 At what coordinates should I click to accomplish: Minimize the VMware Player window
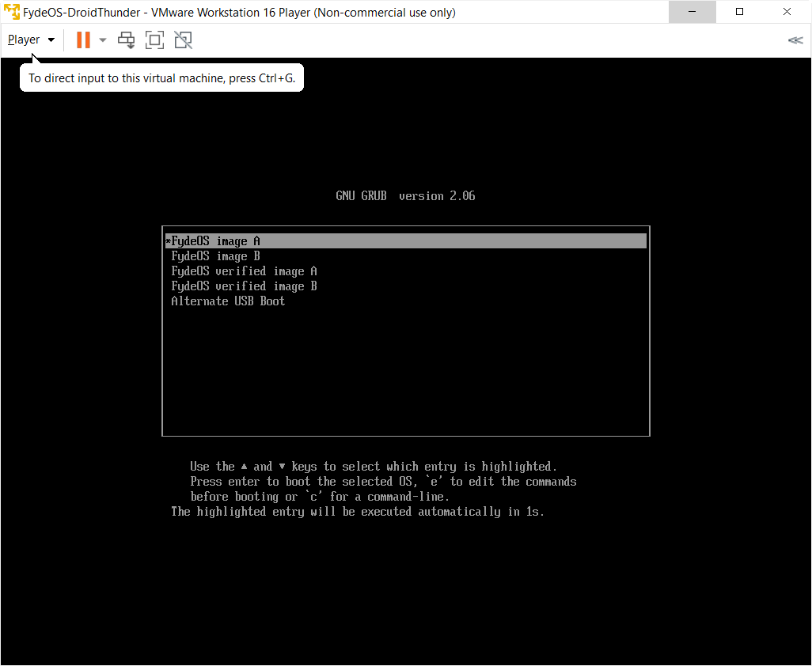point(692,11)
